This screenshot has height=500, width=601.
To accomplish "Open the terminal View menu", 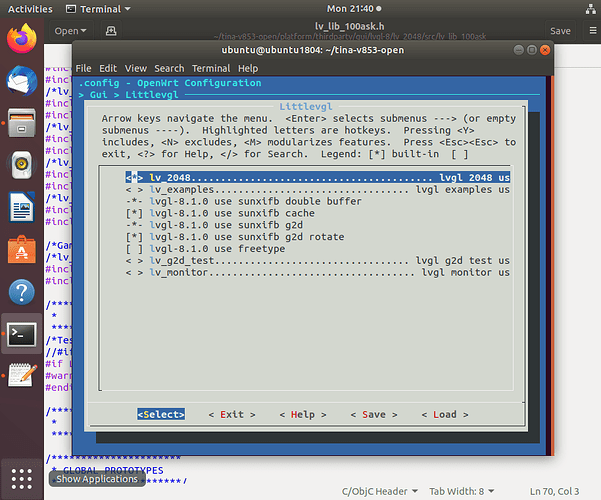I will click(136, 68).
